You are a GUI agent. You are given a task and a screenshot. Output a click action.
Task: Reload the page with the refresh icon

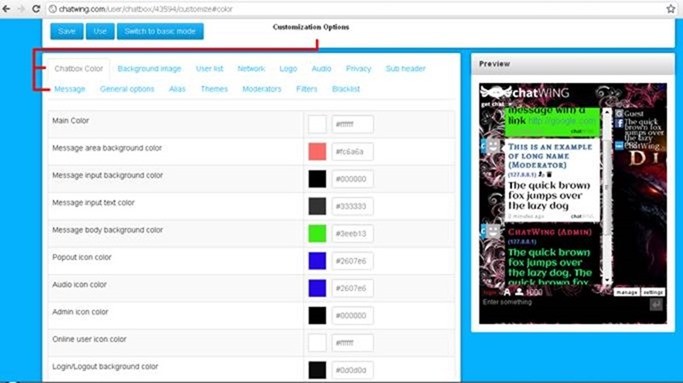coord(36,9)
